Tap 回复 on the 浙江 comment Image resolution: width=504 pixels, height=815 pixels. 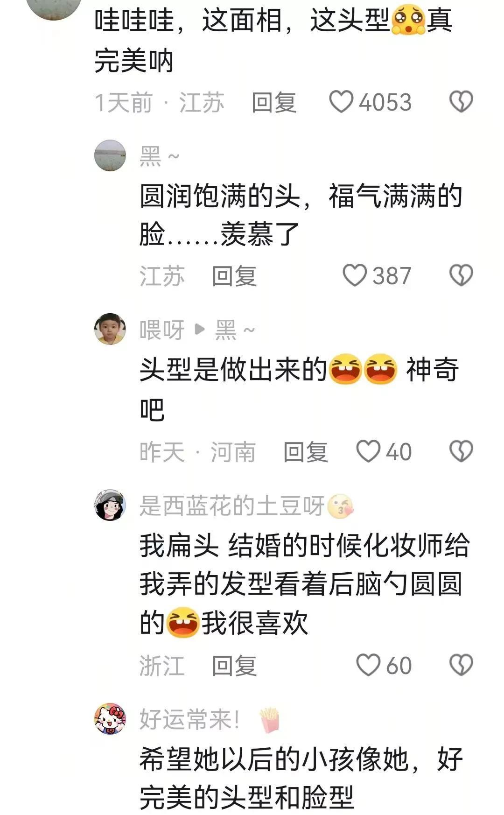234,666
